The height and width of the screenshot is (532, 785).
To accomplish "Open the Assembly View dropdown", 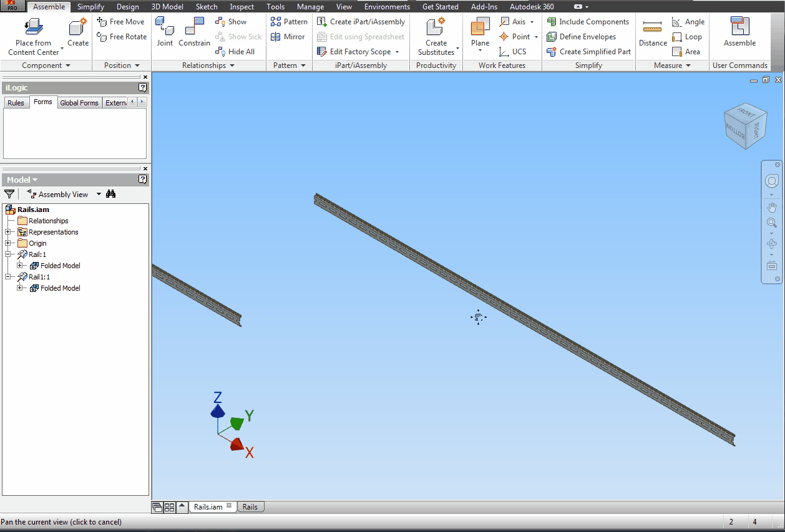I will coord(99,193).
